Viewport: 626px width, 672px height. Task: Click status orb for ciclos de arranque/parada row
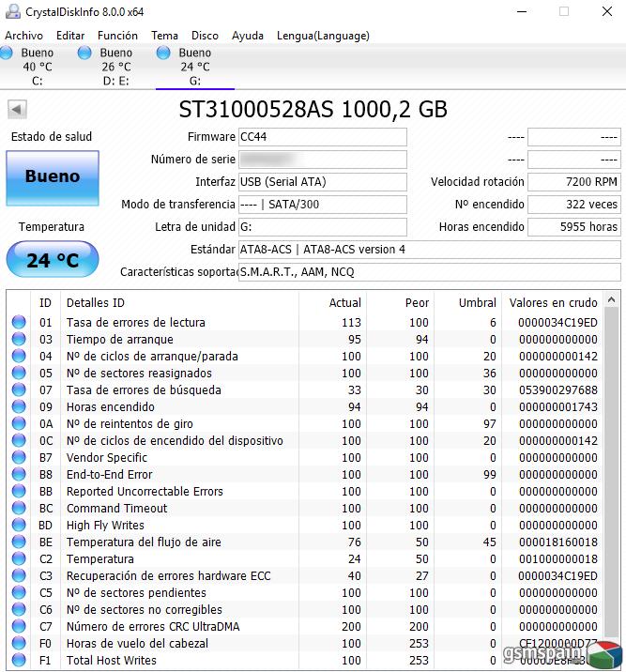click(19, 356)
